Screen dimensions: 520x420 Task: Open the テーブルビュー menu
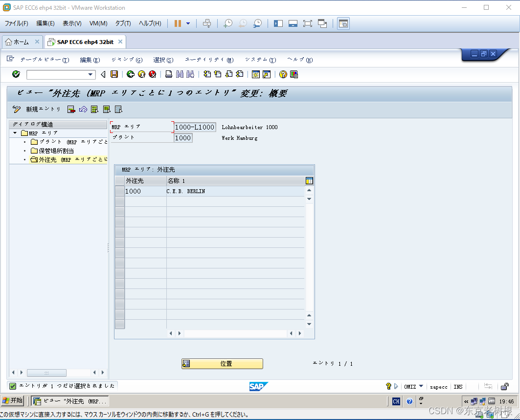(45, 60)
